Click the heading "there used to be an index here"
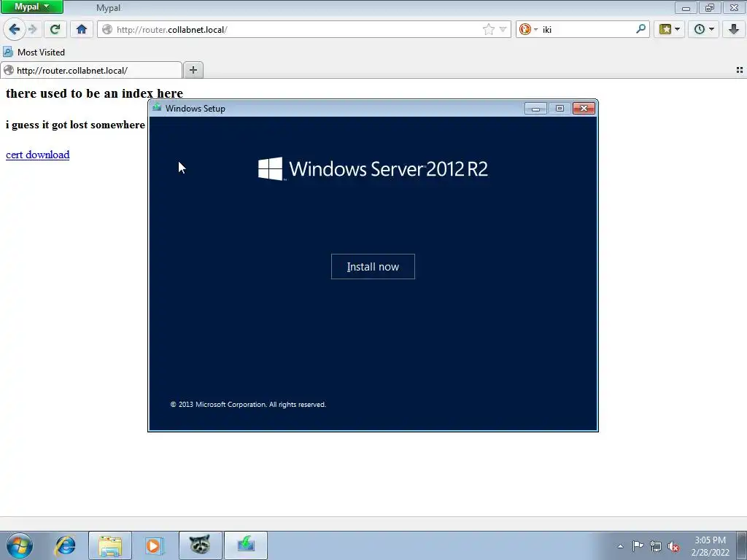Image resolution: width=747 pixels, height=560 pixels. tap(94, 93)
